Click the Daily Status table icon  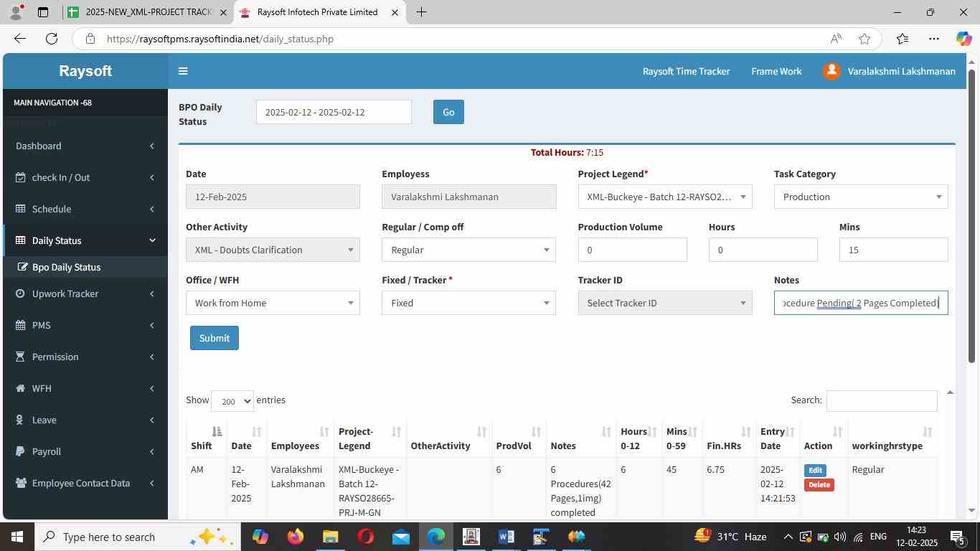tap(20, 241)
